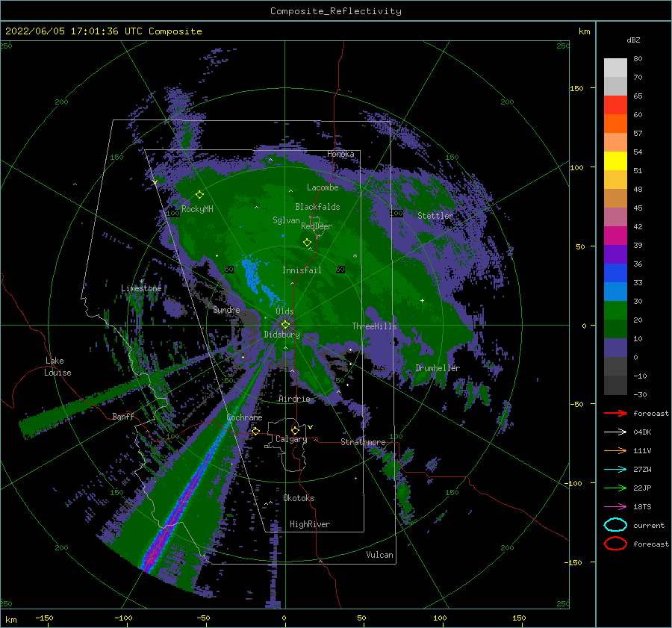
Task: Select the red 60-65 dBZ swatch
Action: point(615,105)
